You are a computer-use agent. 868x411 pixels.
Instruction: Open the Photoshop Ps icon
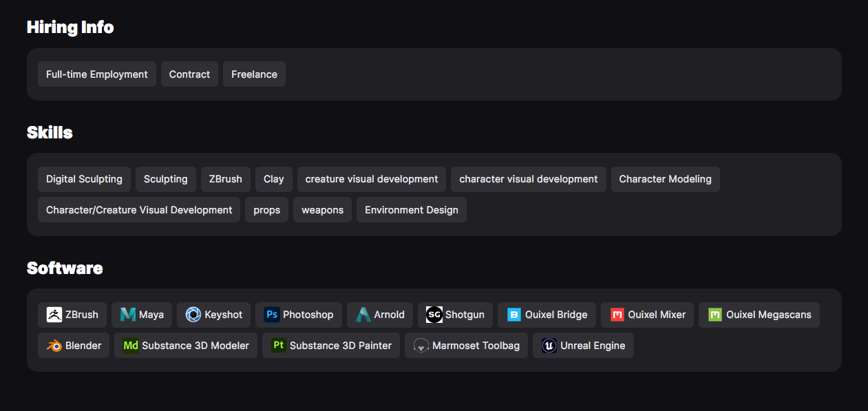pos(272,315)
